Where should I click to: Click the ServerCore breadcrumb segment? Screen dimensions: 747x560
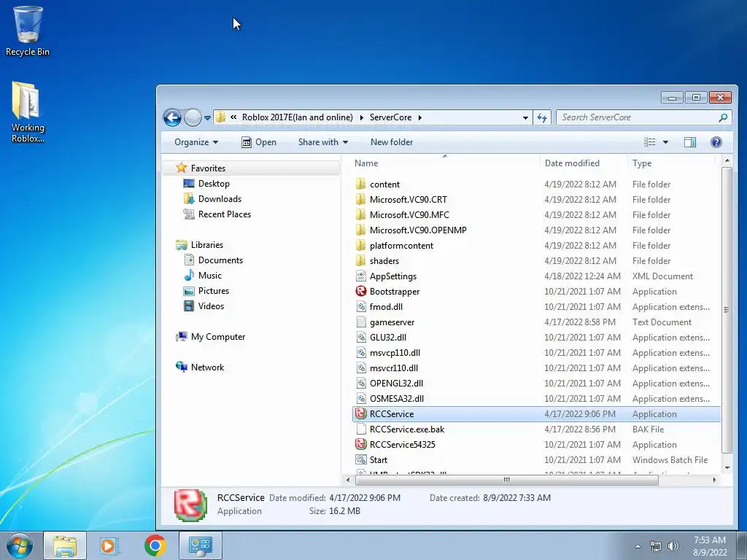tap(390, 117)
